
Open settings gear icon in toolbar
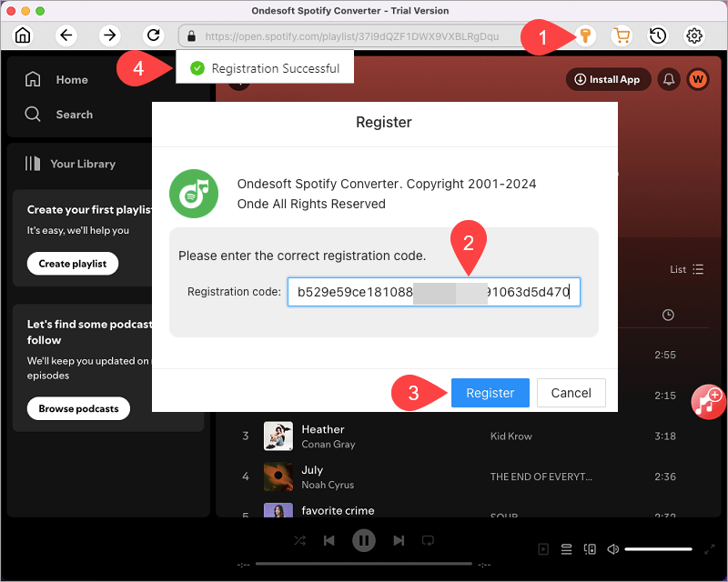pos(694,35)
